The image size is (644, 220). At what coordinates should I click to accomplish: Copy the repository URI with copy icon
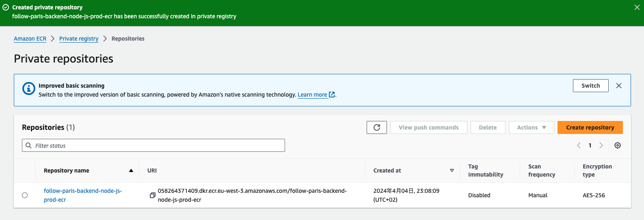[x=153, y=195]
